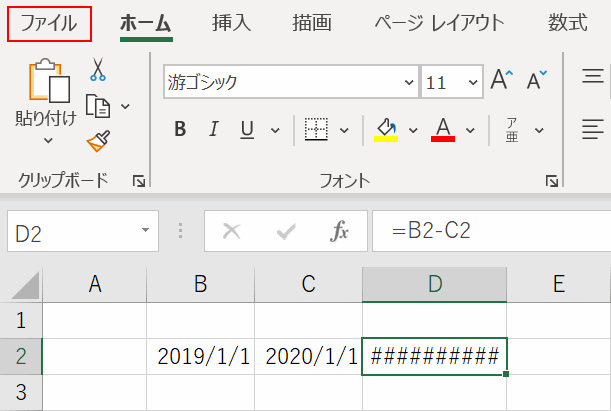
Task: Select row 1 header
Action: [x=21, y=320]
